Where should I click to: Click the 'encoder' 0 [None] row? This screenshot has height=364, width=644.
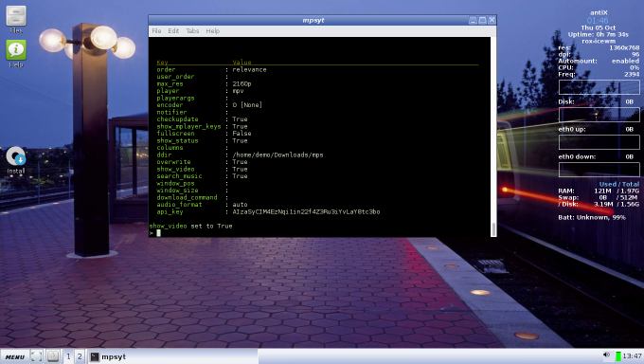209,105
